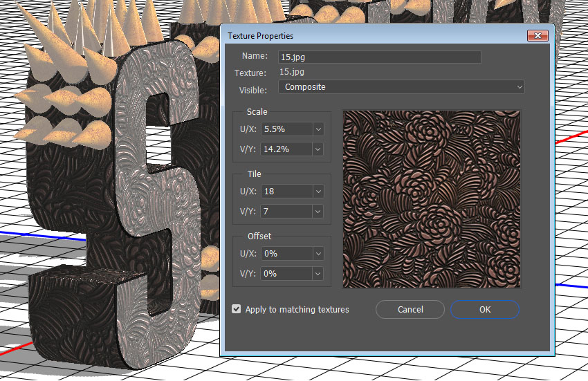588x381 pixels.
Task: Toggle Apply to matching textures checkbox
Action: (x=237, y=309)
